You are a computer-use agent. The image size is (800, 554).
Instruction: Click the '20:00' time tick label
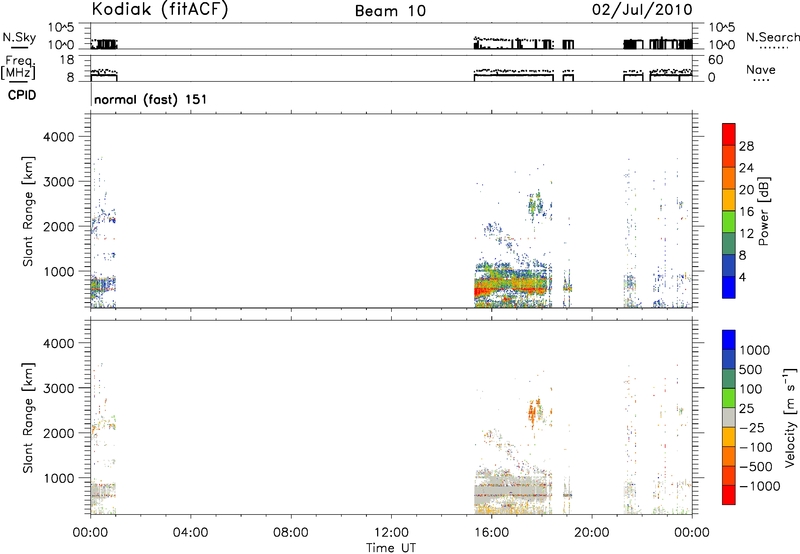point(592,533)
